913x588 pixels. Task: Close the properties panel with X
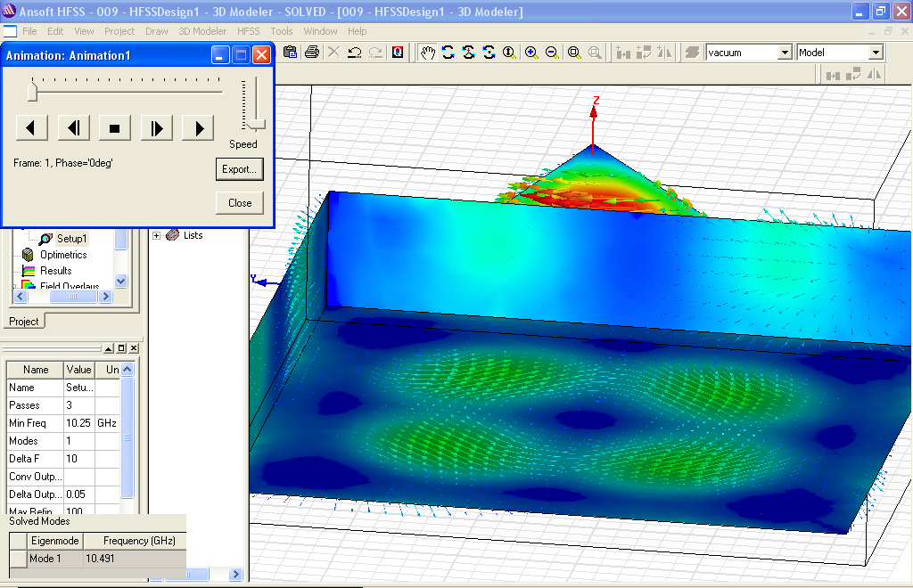click(x=134, y=348)
